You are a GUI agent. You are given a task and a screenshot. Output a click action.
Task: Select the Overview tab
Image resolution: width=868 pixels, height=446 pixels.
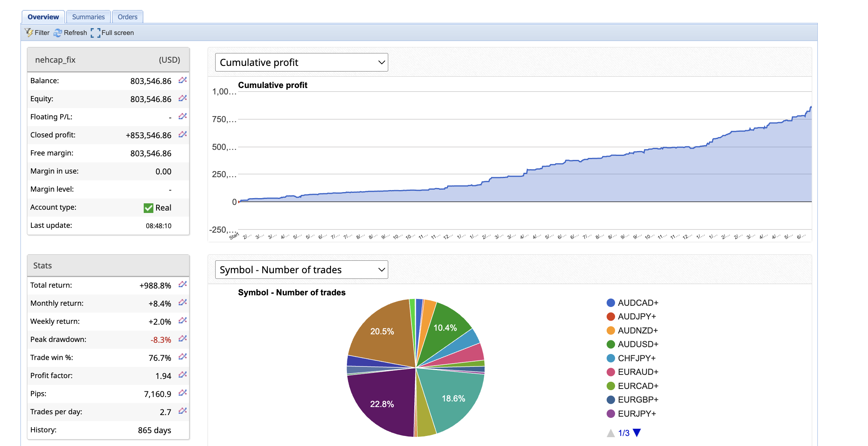[x=43, y=17]
